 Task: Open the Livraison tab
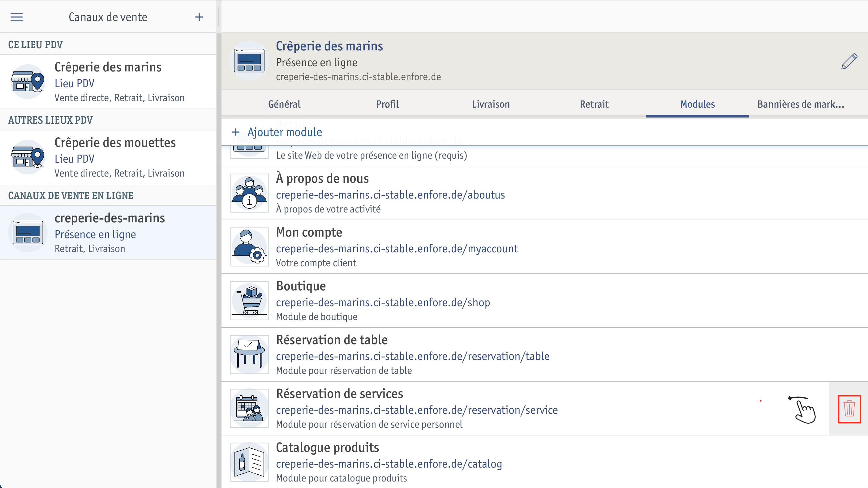tap(491, 104)
